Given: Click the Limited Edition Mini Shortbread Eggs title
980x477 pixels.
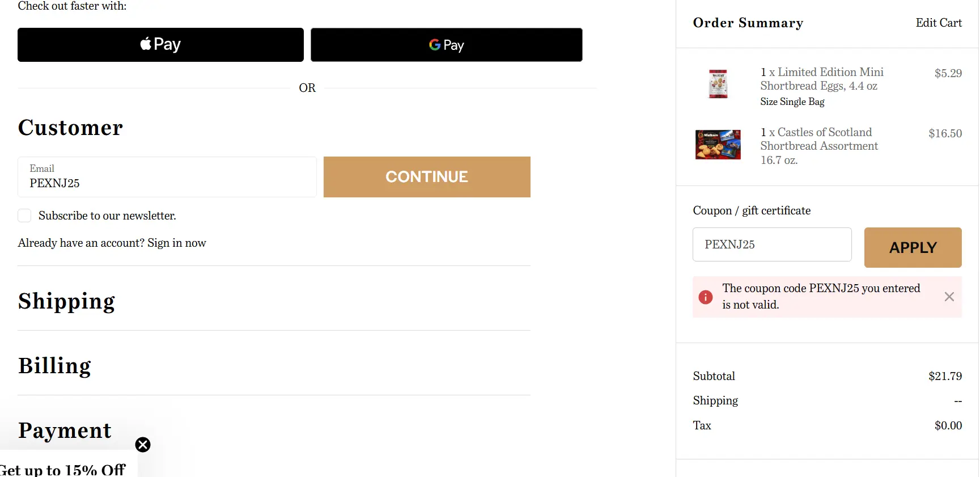Looking at the screenshot, I should click(x=821, y=79).
